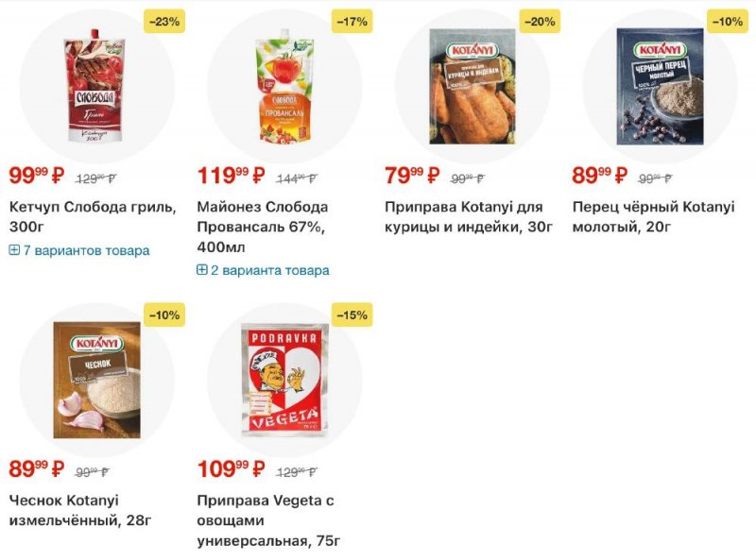The height and width of the screenshot is (560, 756).
Task: Open Чеснок Kotanyi измельчённый title link
Action: [x=80, y=510]
